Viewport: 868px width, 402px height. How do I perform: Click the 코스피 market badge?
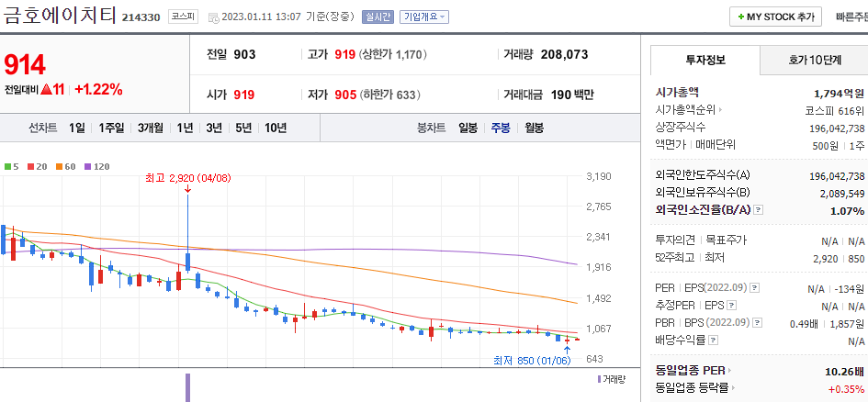pyautogui.click(x=183, y=17)
